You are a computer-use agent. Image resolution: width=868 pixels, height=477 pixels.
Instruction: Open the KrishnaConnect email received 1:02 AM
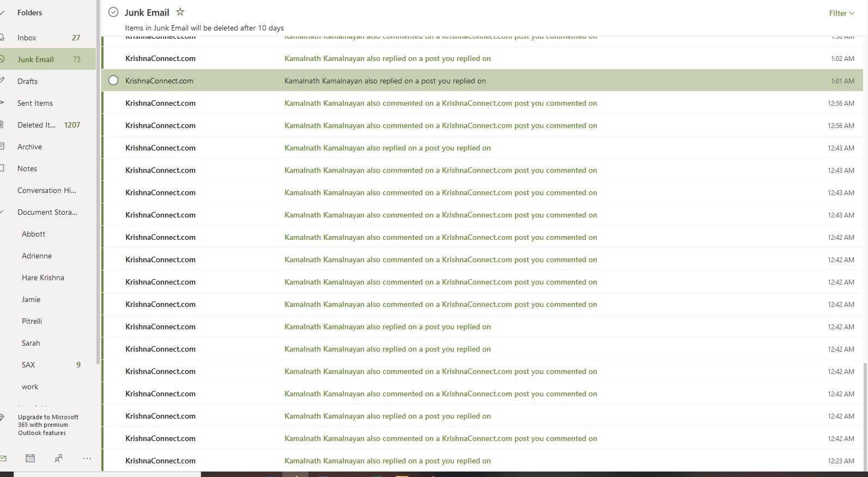[x=482, y=58]
